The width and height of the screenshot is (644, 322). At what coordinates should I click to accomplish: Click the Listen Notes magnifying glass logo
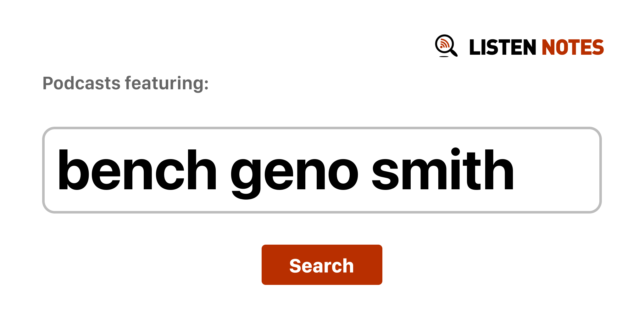pyautogui.click(x=446, y=46)
